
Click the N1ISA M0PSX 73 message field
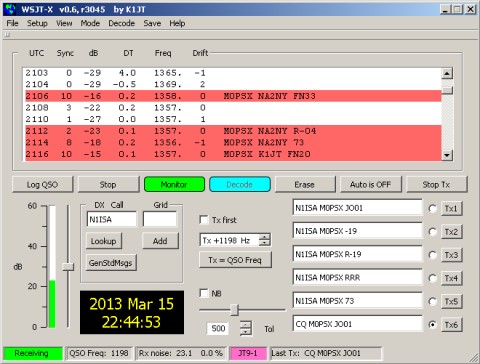coord(357,301)
